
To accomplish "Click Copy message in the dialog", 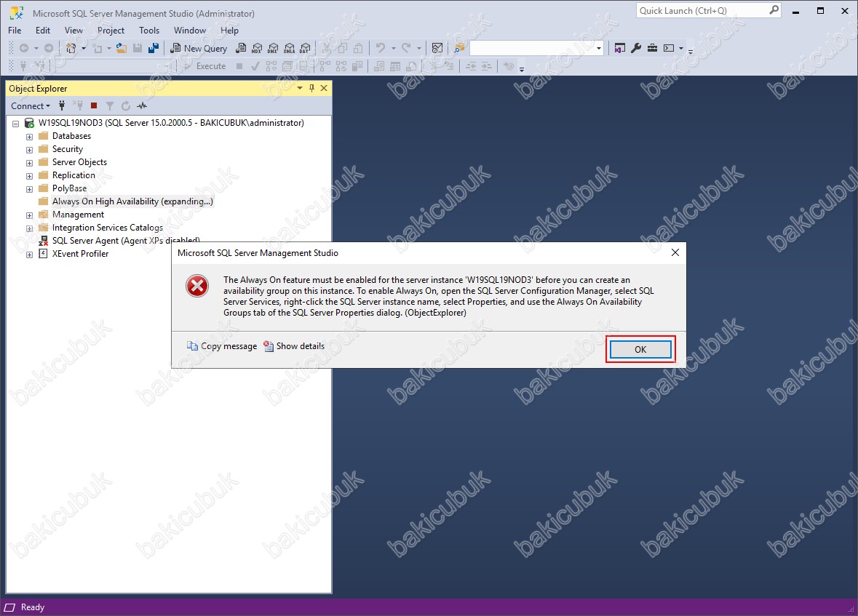I will (222, 345).
